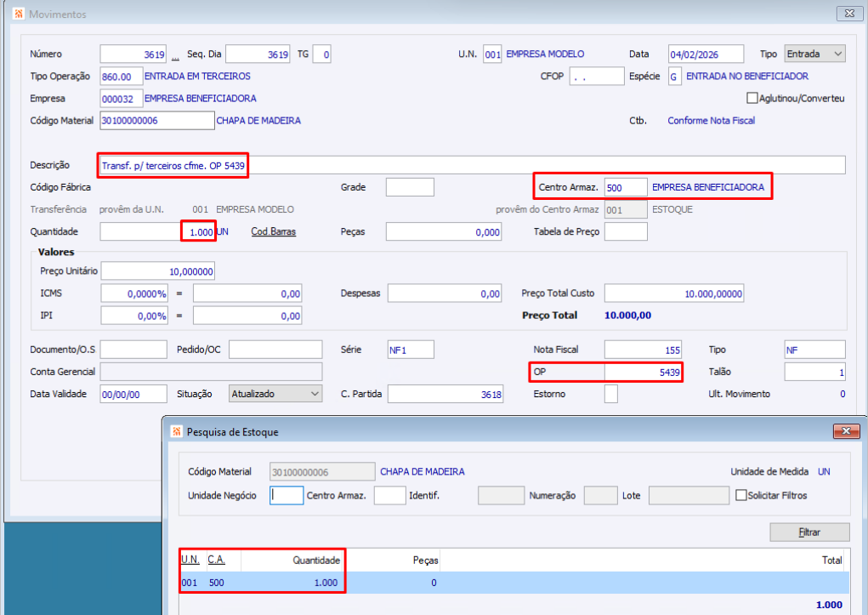Click the Tabela de Preço field

[x=626, y=231]
